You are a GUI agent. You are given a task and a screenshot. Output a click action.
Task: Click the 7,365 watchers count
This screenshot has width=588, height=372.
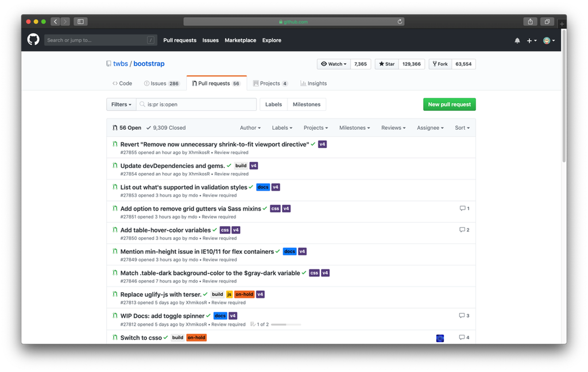point(361,64)
